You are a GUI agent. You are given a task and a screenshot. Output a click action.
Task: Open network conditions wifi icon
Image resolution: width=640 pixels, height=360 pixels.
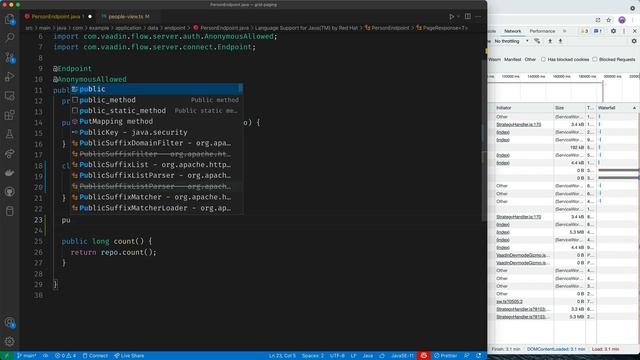[x=537, y=41]
